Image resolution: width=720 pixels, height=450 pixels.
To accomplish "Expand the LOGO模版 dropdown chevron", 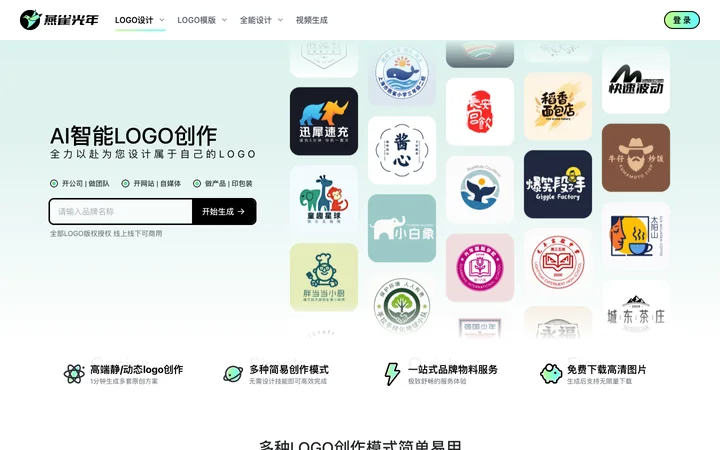I will pos(224,20).
